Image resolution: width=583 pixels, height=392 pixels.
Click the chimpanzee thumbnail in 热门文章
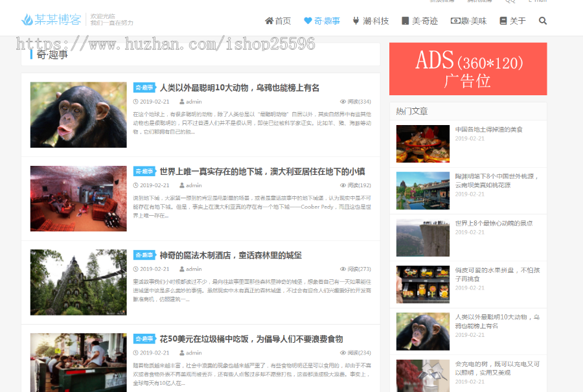423,331
